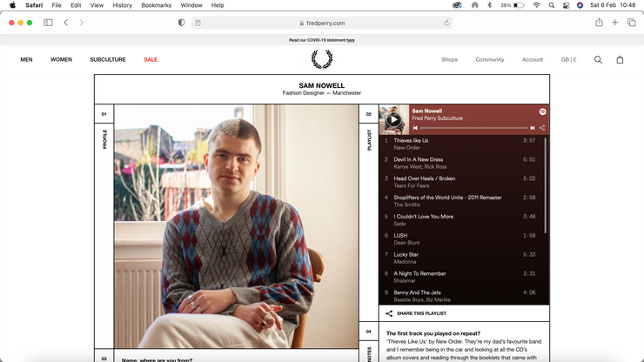Click the playlist scrollbar
Viewport: 644px width, 362px height.
546,185
